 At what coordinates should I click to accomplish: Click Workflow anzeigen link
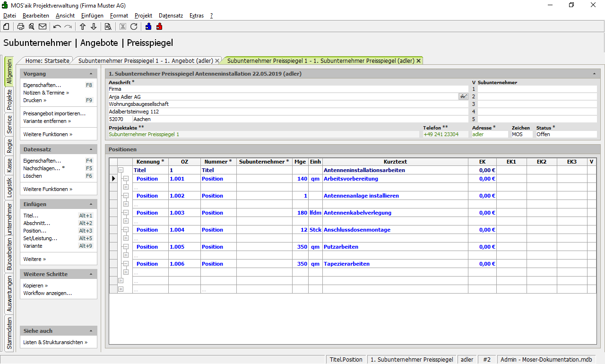[47, 293]
